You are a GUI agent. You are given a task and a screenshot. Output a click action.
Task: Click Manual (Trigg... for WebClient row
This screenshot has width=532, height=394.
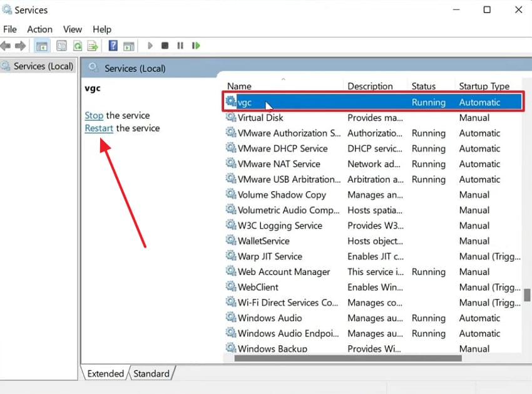click(x=489, y=288)
